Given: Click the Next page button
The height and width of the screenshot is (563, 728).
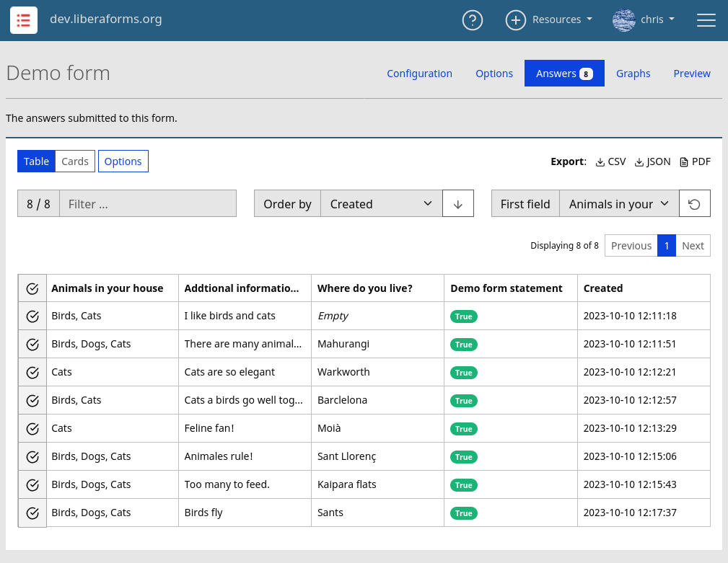Looking at the screenshot, I should [x=693, y=246].
